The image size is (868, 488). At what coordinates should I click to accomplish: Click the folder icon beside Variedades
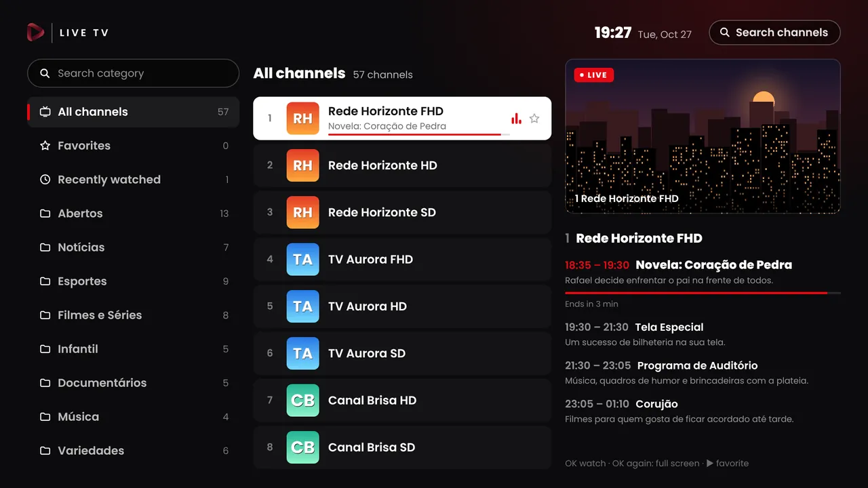[x=45, y=451]
